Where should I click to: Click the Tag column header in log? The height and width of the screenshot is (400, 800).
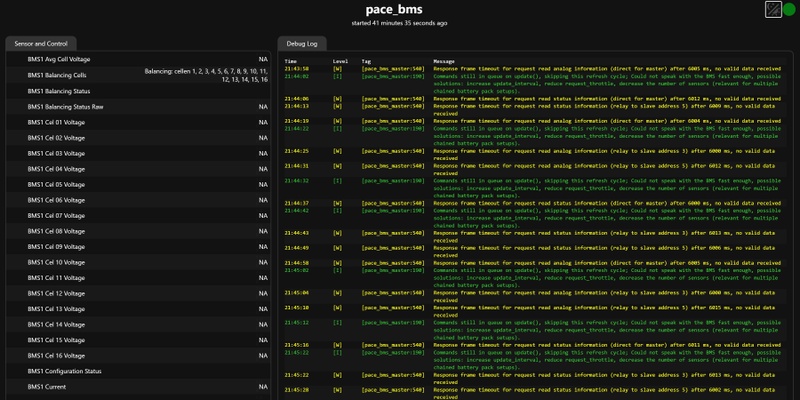pos(366,61)
